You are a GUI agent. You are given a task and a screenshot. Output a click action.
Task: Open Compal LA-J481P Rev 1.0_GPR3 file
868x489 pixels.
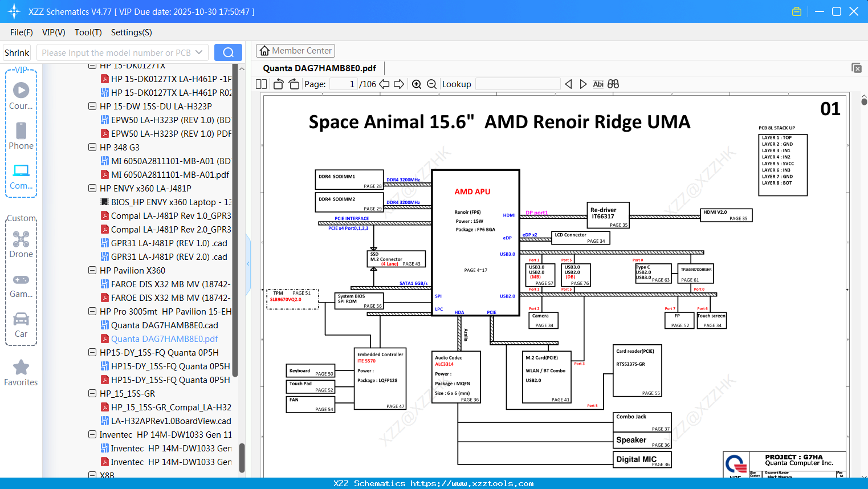pos(171,215)
